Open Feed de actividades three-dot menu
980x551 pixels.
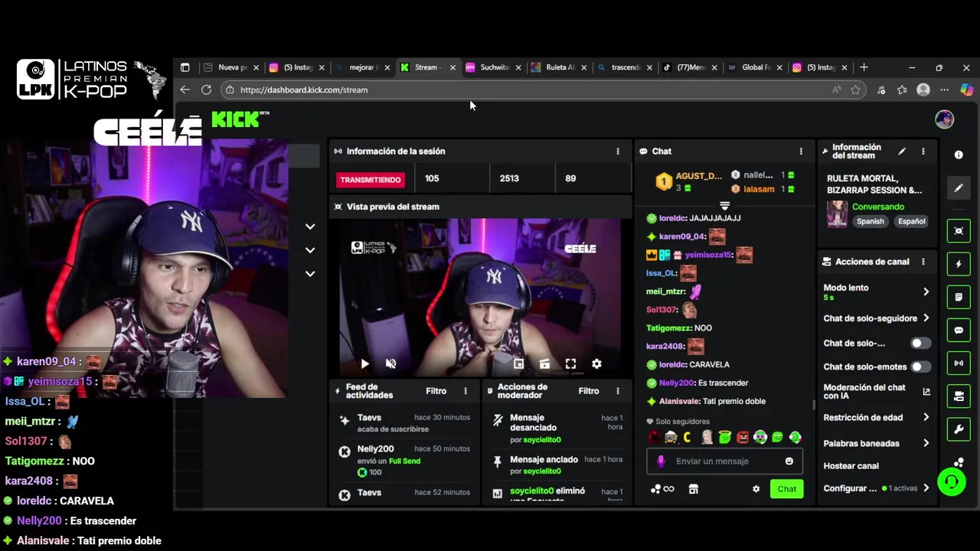click(x=465, y=391)
